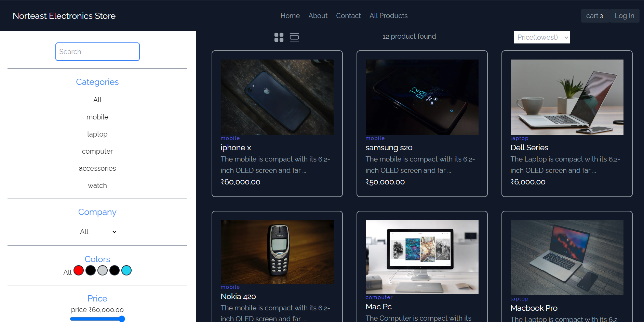Viewport: 644px width, 322px height.
Task: Filter products by accessories category
Action: 97,168
